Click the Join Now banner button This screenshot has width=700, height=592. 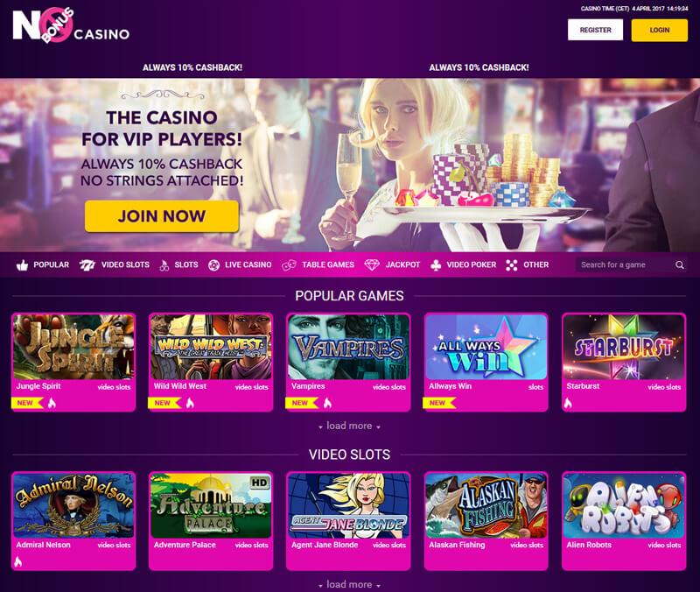tap(162, 216)
